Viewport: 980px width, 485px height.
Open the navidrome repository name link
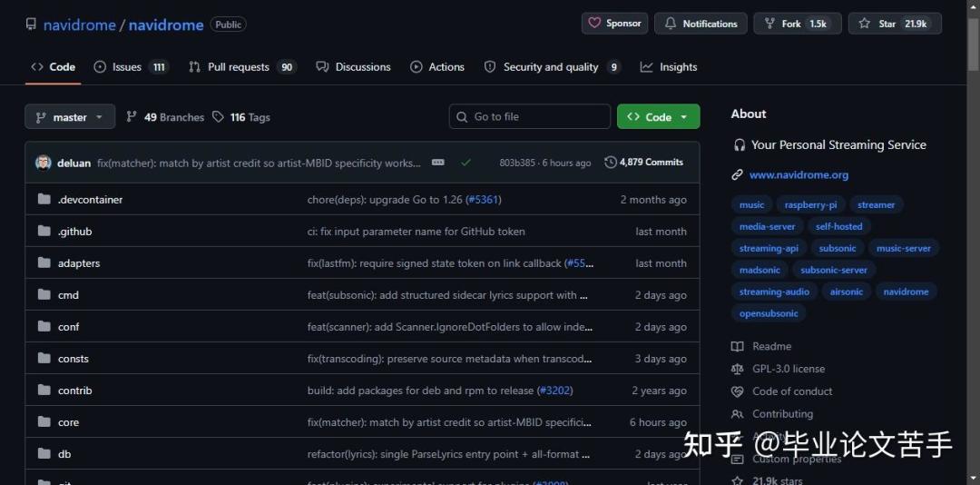point(166,25)
